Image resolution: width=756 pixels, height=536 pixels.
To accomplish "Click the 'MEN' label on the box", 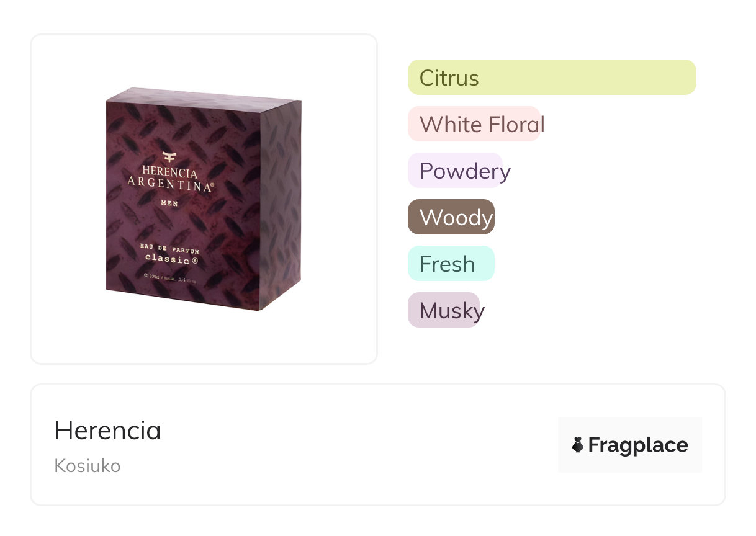I will [x=170, y=203].
